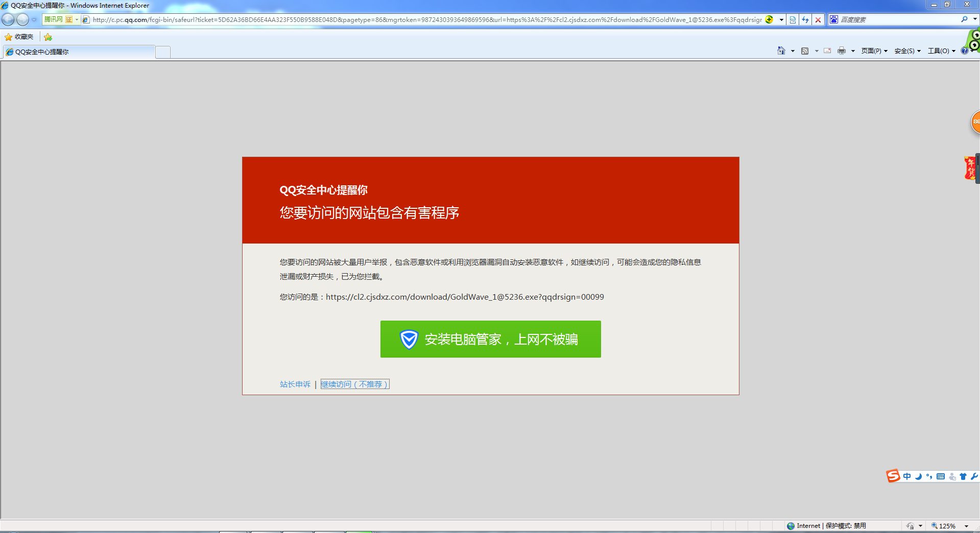Click the blue Help question mark icon
This screenshot has width=980, height=533.
pos(964,51)
